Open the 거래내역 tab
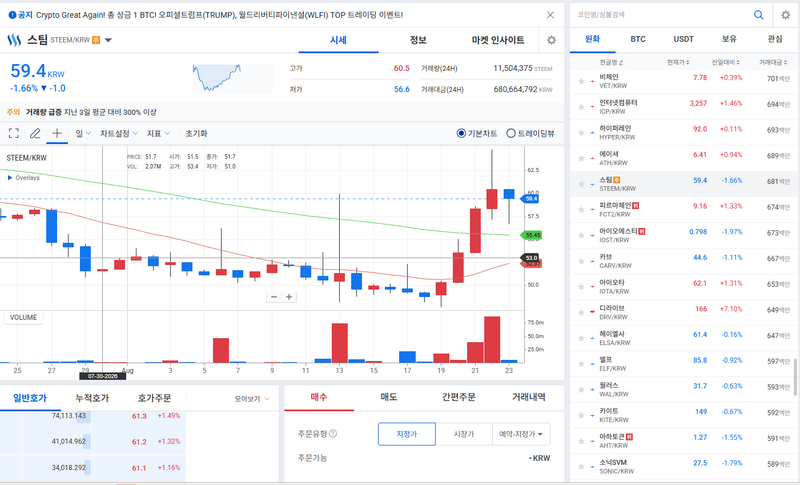Screen dimensions: 800x485 pos(529,397)
